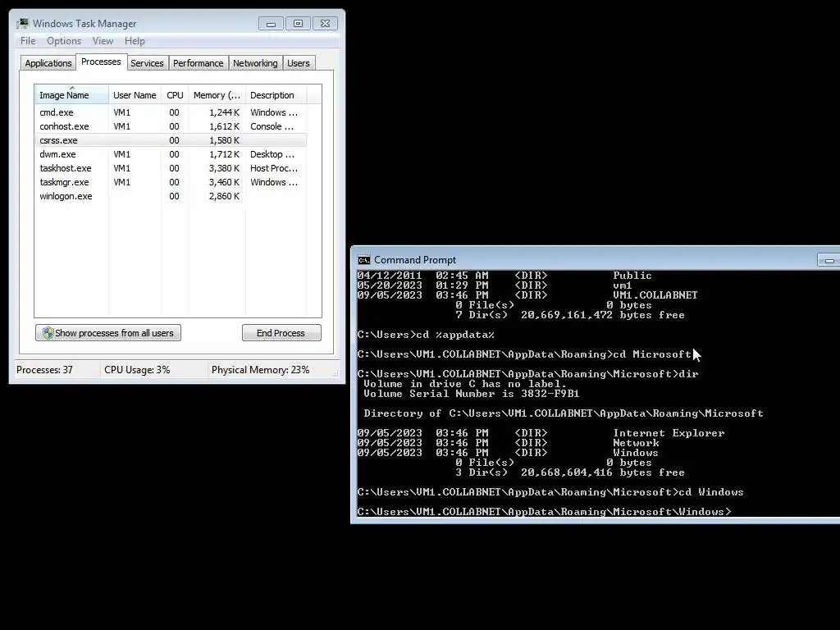Click the Console ... description cell
Image resolution: width=840 pixels, height=630 pixels.
tap(272, 126)
